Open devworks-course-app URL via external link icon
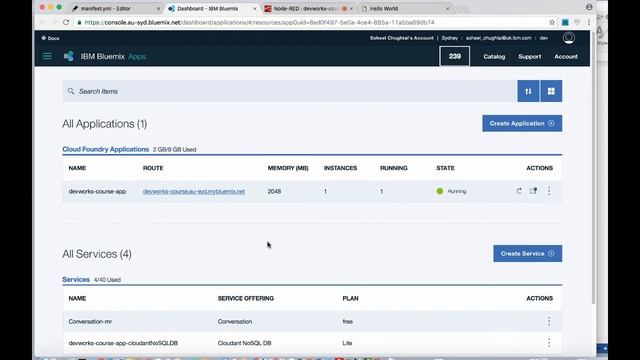The image size is (640, 360). click(533, 191)
